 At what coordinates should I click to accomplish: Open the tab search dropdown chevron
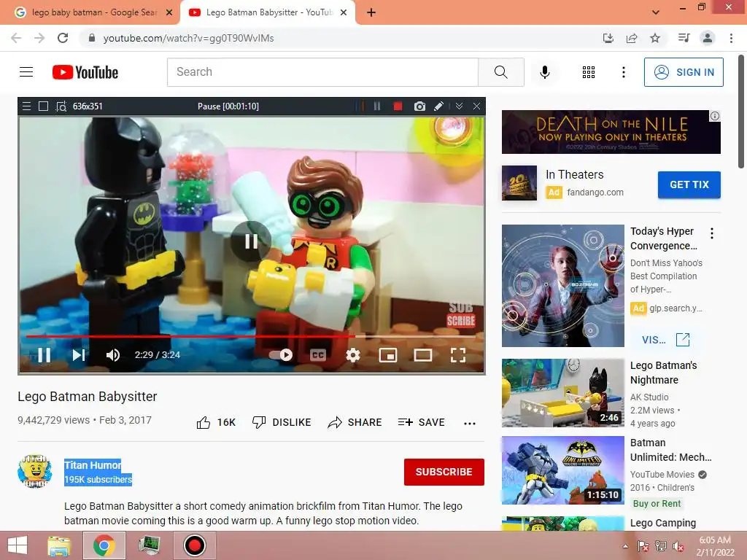(x=656, y=12)
